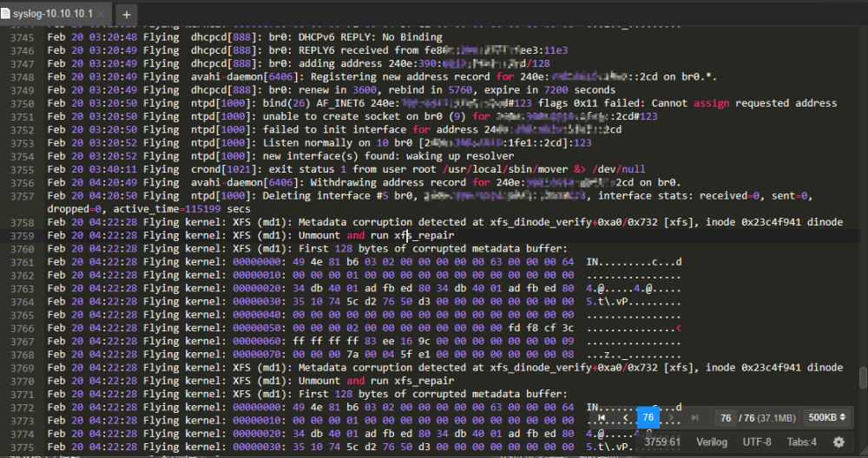The image size is (868, 458).
Task: Click "unable to create socket" on line 3751
Action: tap(331, 117)
